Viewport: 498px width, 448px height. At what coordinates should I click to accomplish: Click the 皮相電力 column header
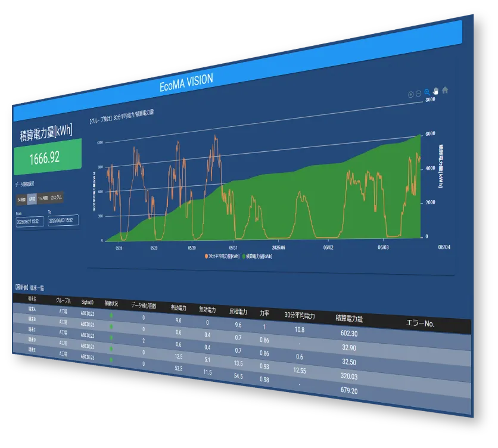point(238,312)
